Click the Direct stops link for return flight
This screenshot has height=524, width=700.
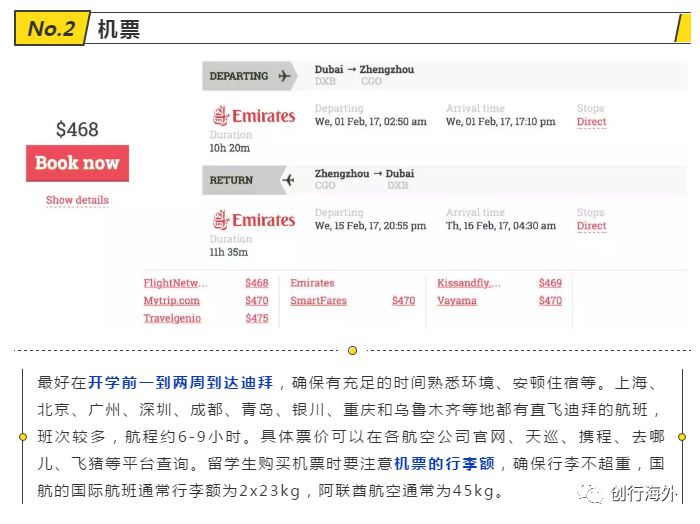pyautogui.click(x=592, y=226)
